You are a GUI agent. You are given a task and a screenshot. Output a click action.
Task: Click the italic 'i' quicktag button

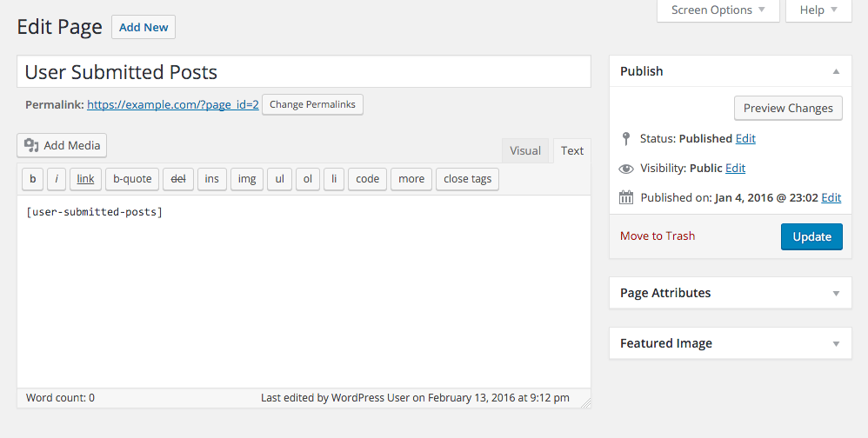[x=57, y=179]
